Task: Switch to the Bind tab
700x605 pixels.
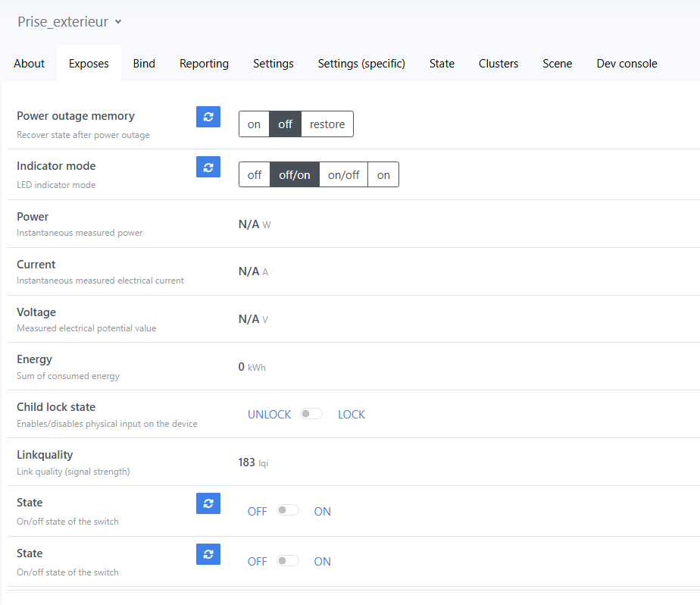Action: [x=144, y=64]
